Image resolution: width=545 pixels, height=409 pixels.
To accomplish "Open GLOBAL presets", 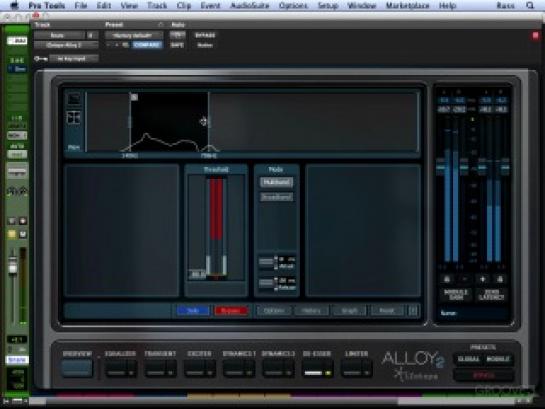I will point(468,359).
